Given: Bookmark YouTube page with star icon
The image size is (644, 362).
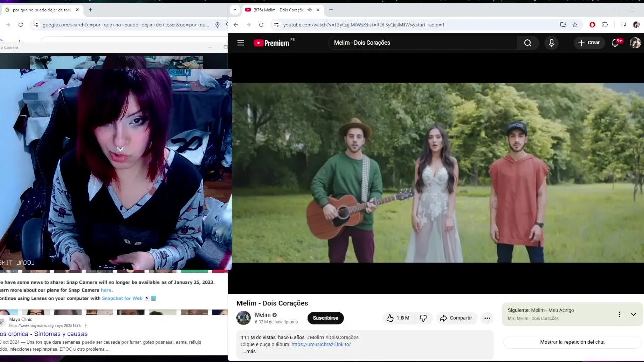Looking at the screenshot, I should 575,24.
